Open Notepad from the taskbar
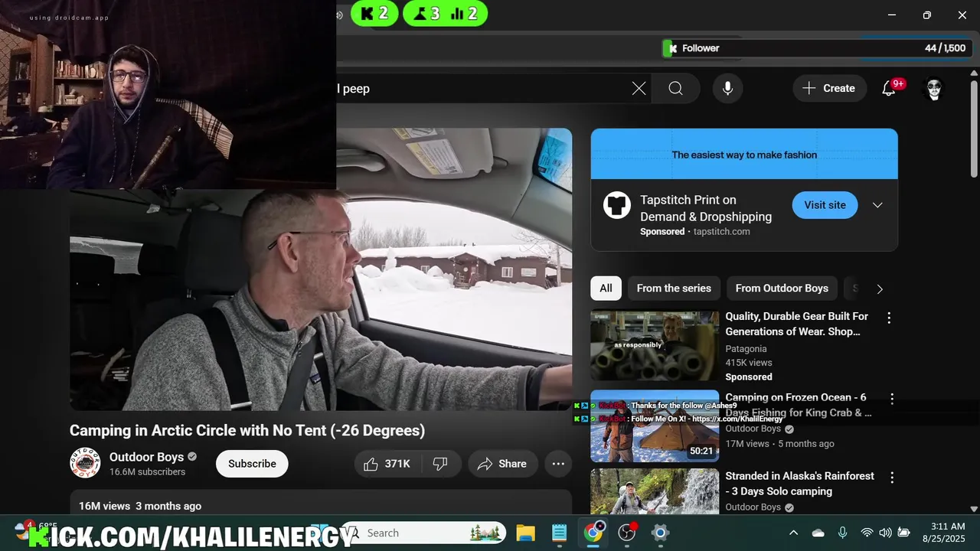Screen dimensions: 980x551 point(559,533)
